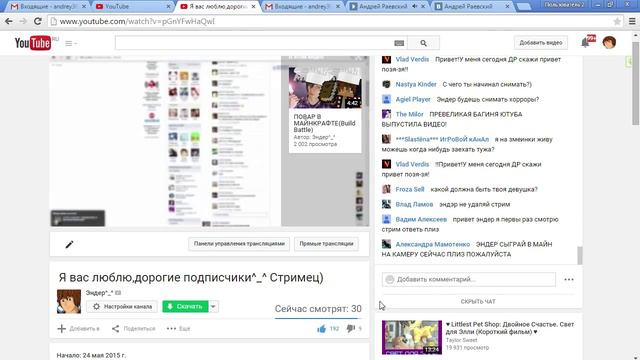Open Александра Мамотенко chat author name

pyautogui.click(x=432, y=244)
